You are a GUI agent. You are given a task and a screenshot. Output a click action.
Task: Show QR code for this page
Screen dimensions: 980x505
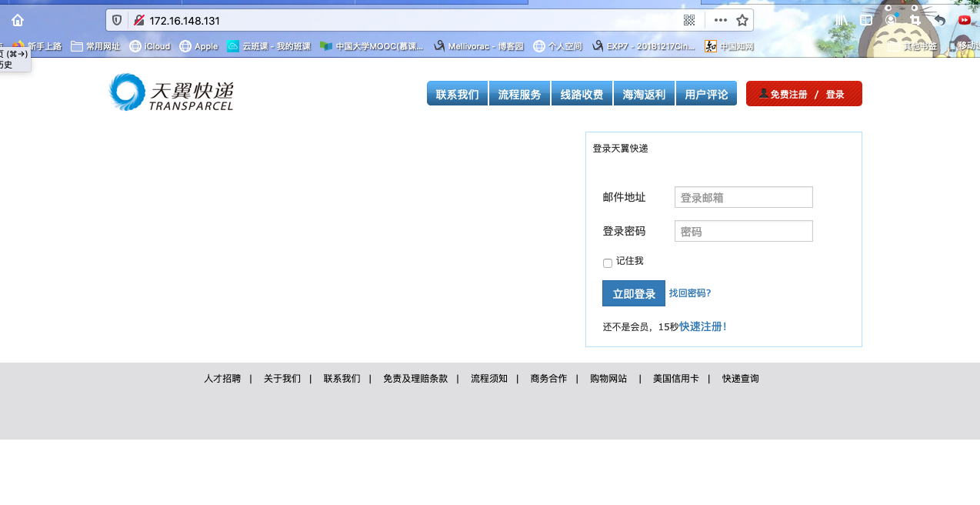pos(689,21)
